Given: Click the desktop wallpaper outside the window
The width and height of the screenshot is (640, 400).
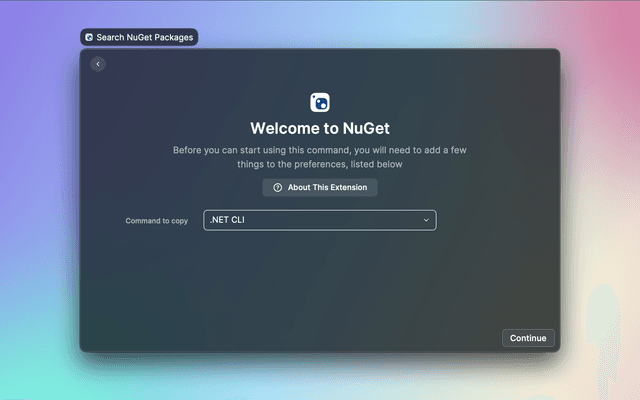Looking at the screenshot, I should click(600, 200).
